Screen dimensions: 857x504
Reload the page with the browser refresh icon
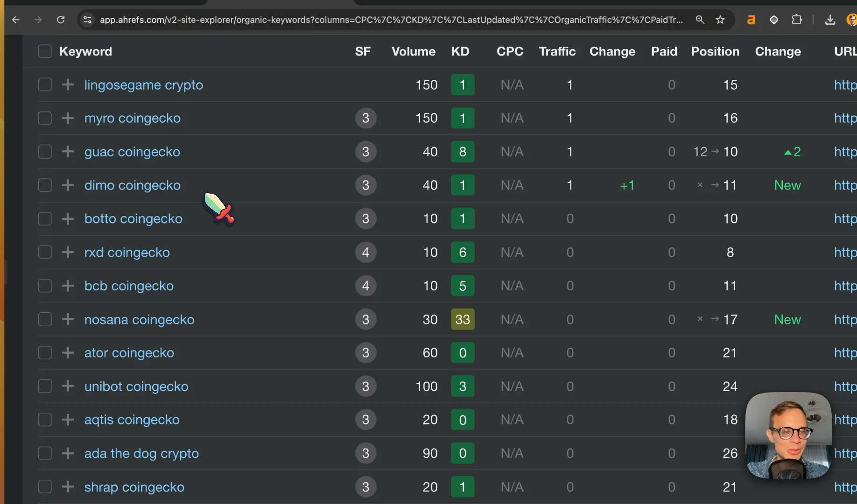point(61,20)
